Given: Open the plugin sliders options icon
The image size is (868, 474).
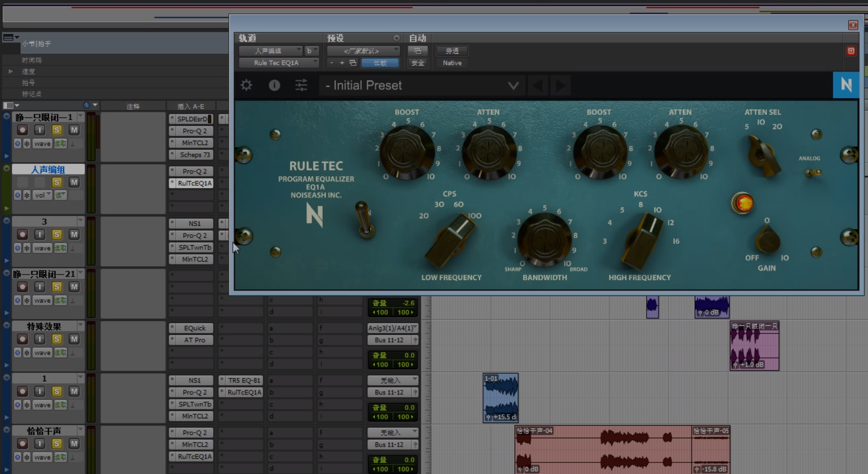Looking at the screenshot, I should 301,85.
